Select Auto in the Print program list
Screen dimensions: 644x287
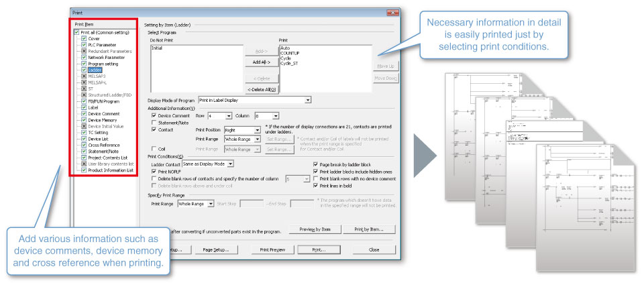(x=285, y=48)
